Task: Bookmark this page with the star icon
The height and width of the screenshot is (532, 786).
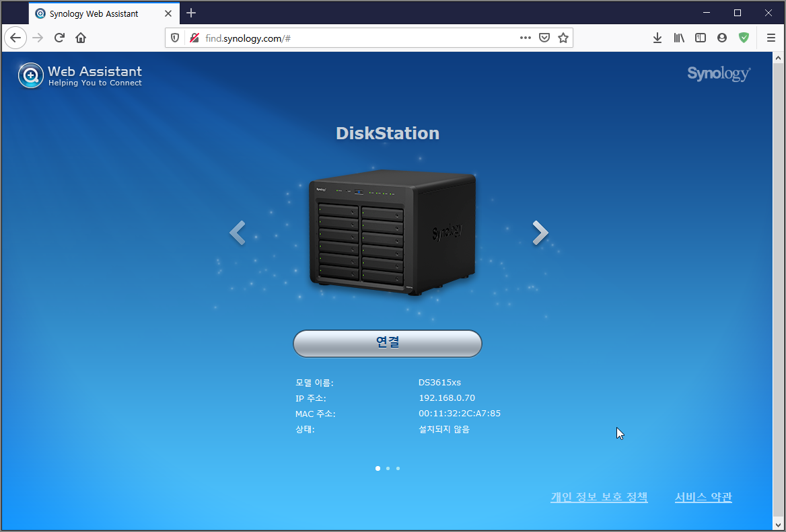Action: coord(563,38)
